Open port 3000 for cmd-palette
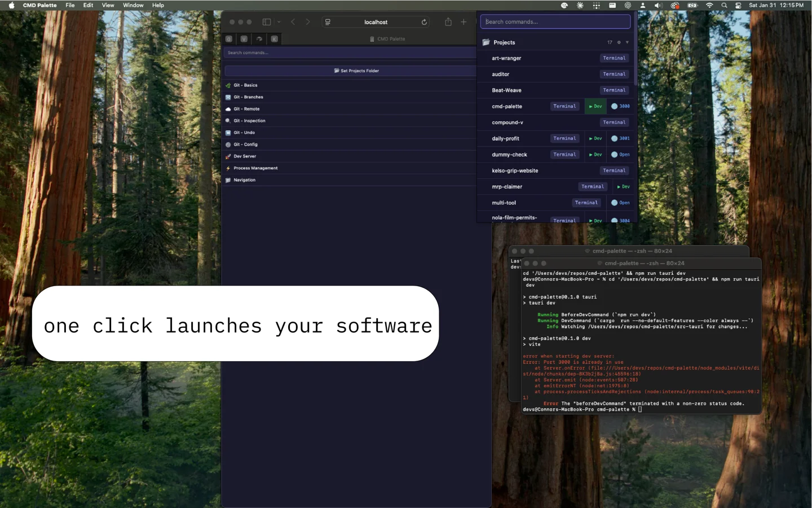The width and height of the screenshot is (812, 508). pyautogui.click(x=621, y=106)
